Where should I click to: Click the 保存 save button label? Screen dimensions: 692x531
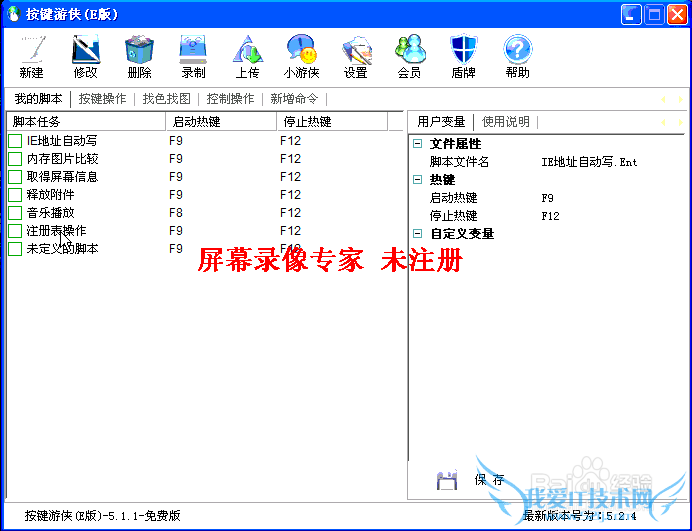pos(489,480)
